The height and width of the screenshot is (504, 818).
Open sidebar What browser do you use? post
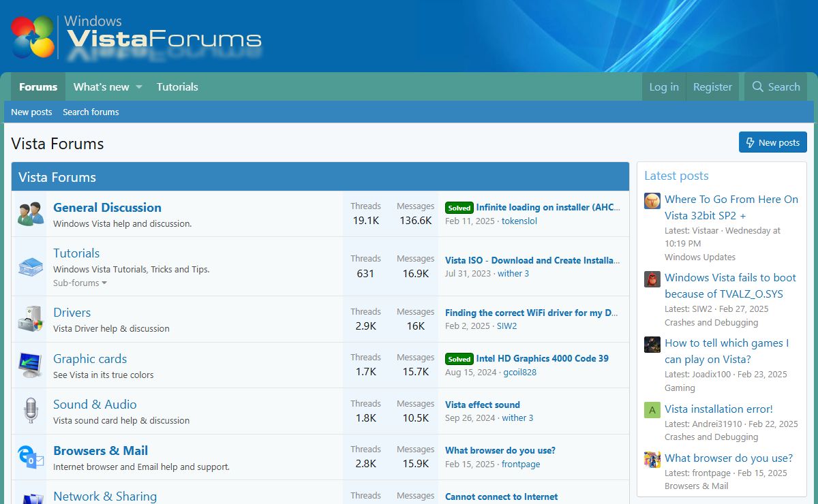coord(729,458)
